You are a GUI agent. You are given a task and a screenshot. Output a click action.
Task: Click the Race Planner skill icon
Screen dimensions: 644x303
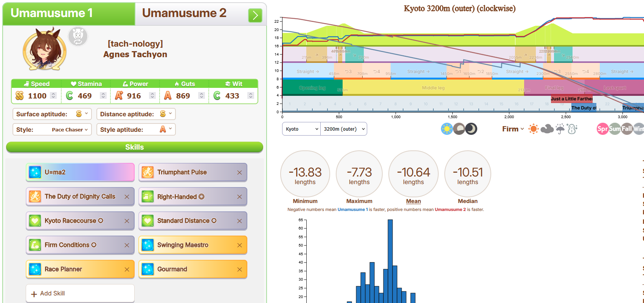[x=35, y=269]
